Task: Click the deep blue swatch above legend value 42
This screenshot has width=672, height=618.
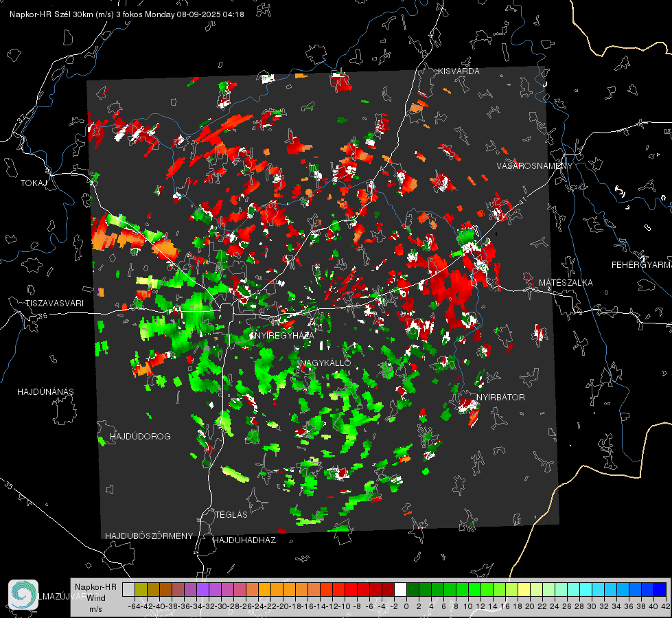Action: [660, 589]
